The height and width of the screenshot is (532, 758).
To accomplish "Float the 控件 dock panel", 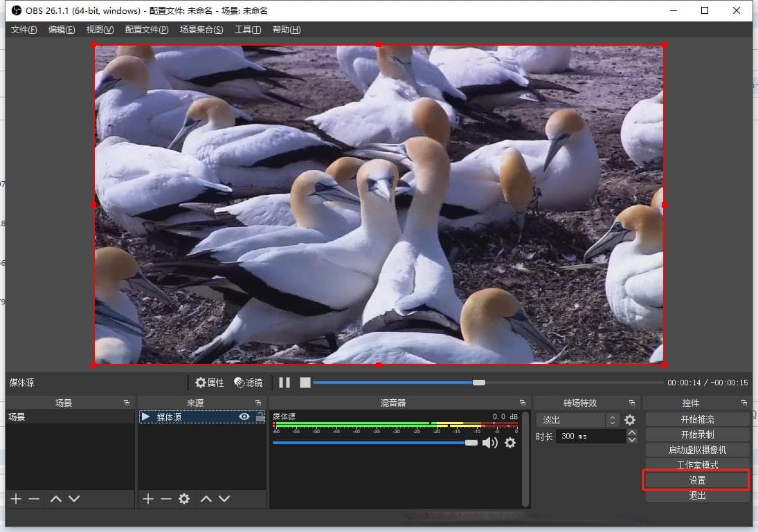I will point(744,403).
